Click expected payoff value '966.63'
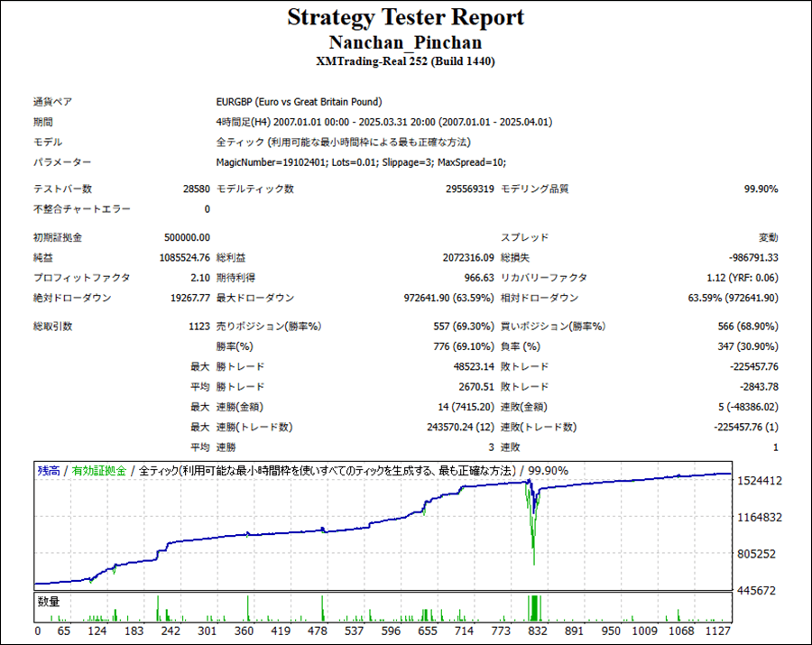Viewport: 812px width, 645px height. (x=479, y=278)
